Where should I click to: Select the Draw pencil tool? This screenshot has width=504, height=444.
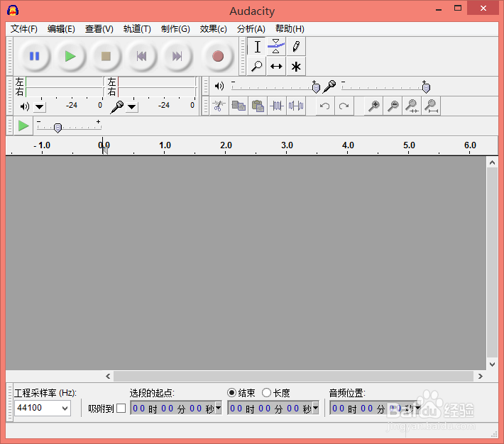(296, 47)
